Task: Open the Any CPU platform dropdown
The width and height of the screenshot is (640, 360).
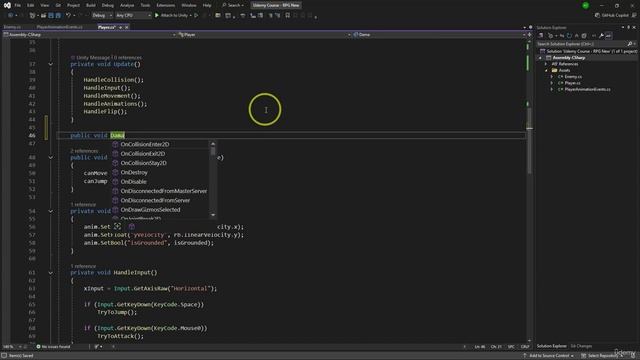Action: point(133,16)
